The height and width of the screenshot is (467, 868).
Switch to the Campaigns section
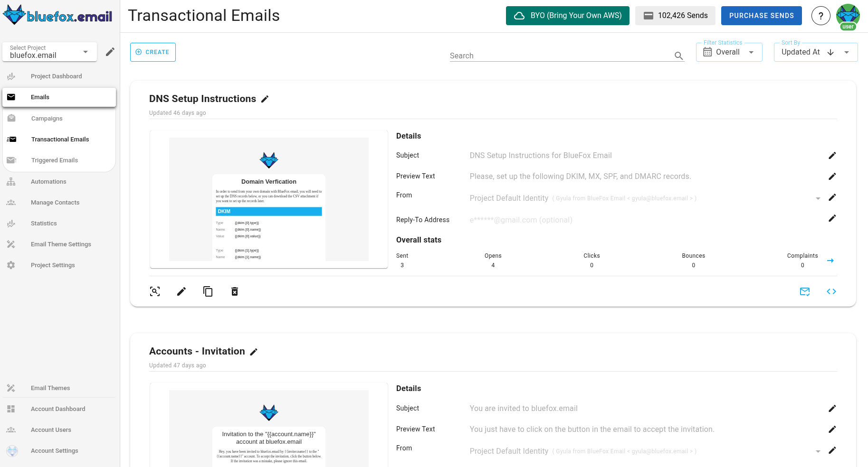pyautogui.click(x=47, y=118)
